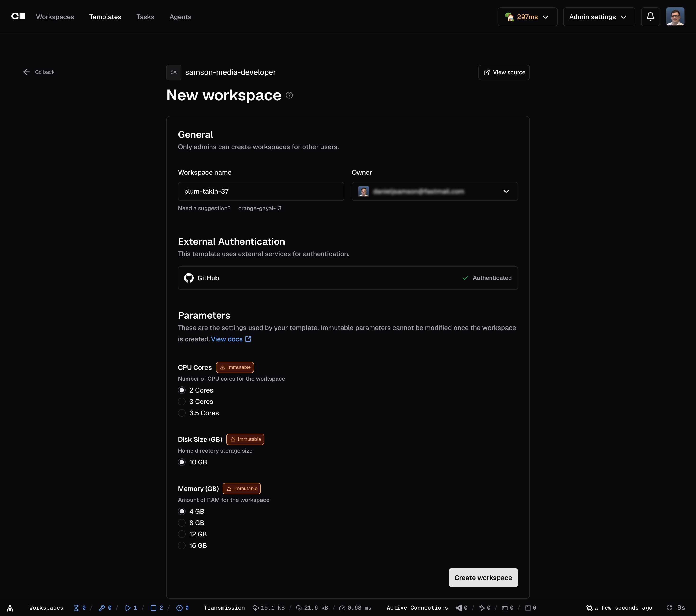This screenshot has height=616, width=696.
Task: Select the 16 GB memory option
Action: click(182, 545)
